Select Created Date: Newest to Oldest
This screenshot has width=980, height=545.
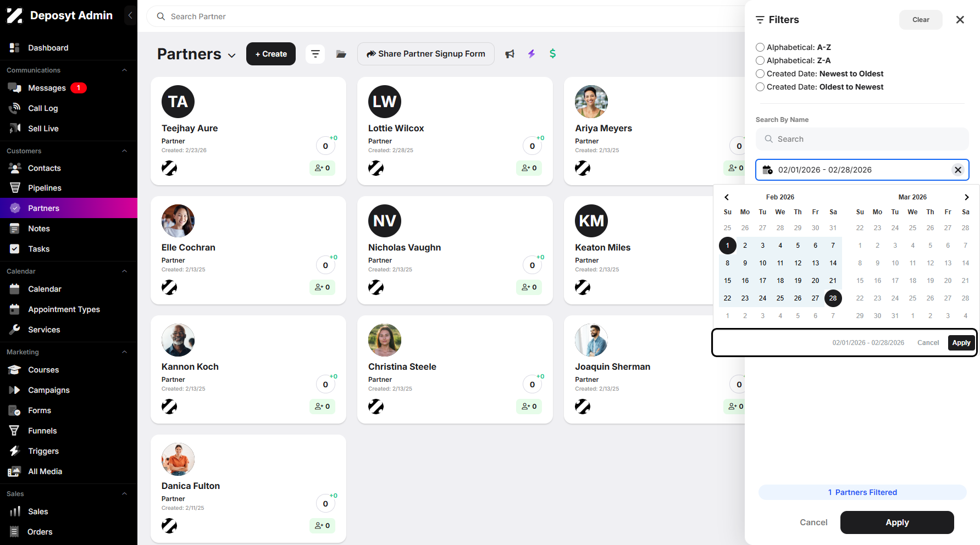tap(760, 74)
